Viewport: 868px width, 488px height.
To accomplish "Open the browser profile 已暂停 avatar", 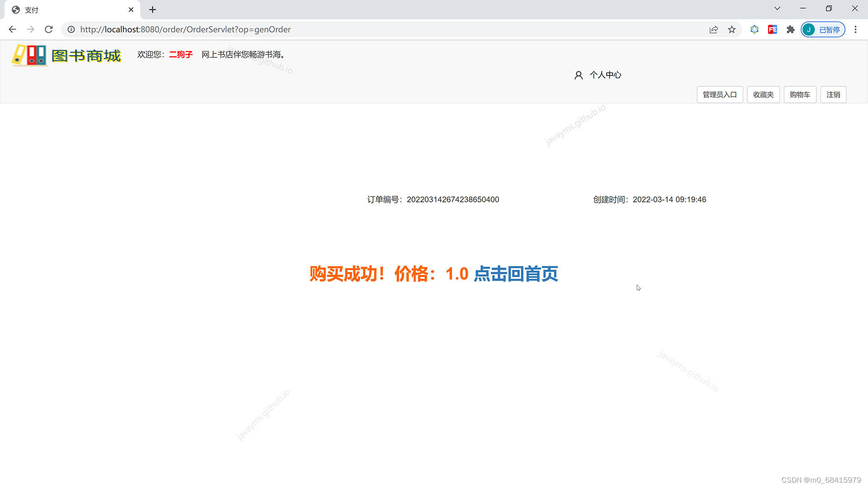I will pos(823,29).
